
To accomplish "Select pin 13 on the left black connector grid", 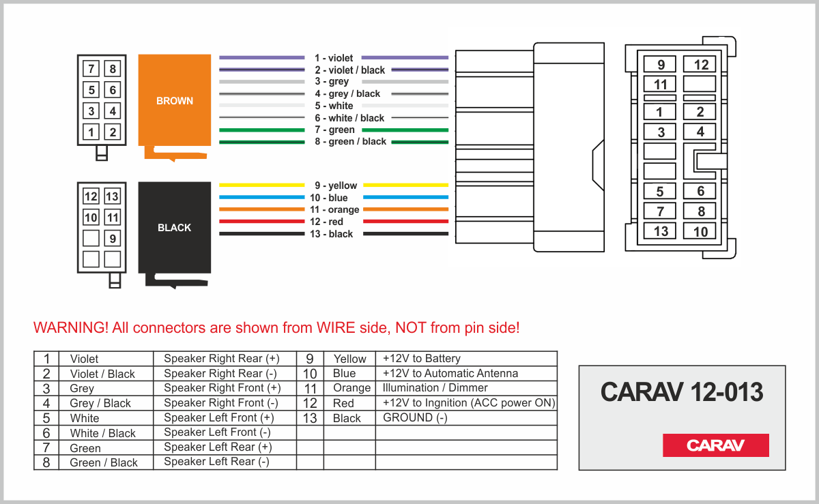I will pos(112,197).
